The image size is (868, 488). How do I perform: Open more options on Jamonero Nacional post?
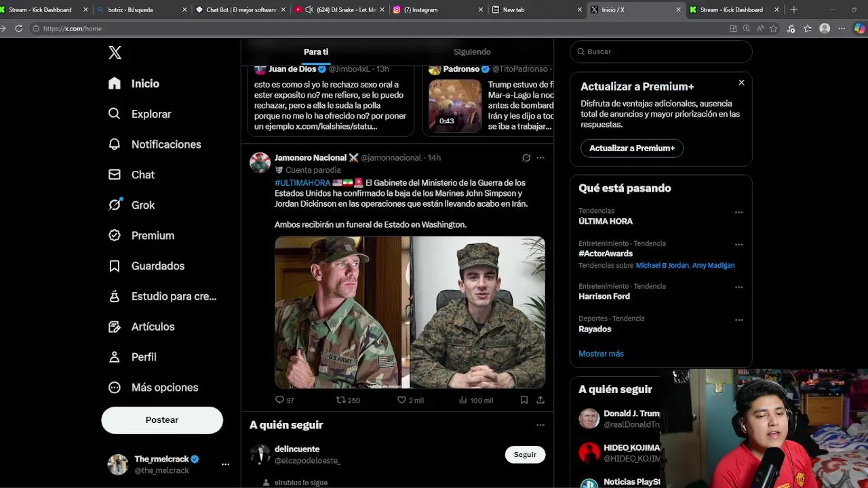coord(540,158)
